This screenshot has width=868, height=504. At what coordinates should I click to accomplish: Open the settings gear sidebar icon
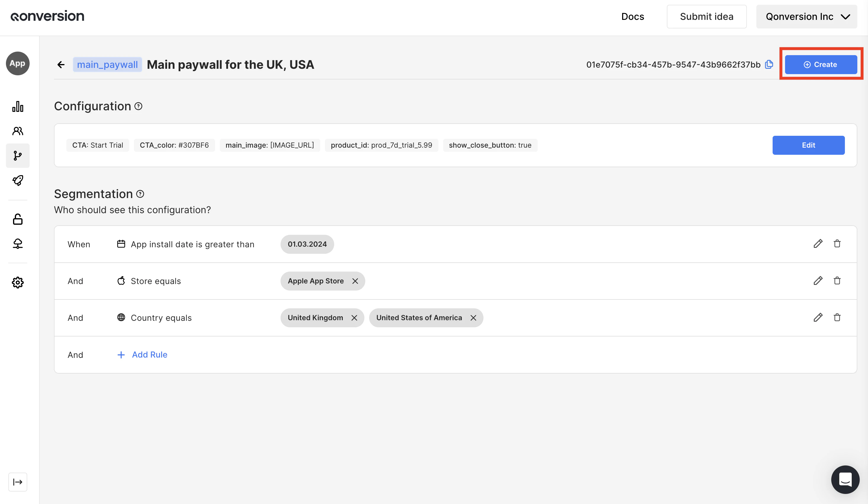click(17, 282)
